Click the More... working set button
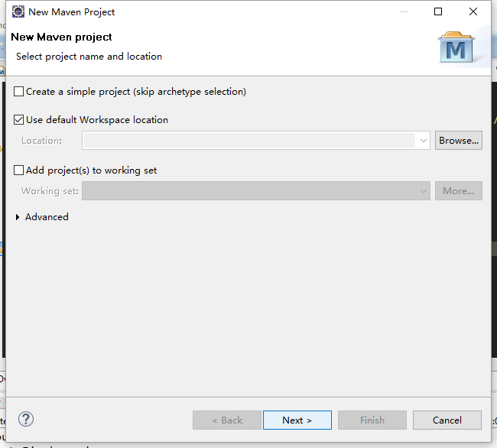497x448 pixels. 459,190
